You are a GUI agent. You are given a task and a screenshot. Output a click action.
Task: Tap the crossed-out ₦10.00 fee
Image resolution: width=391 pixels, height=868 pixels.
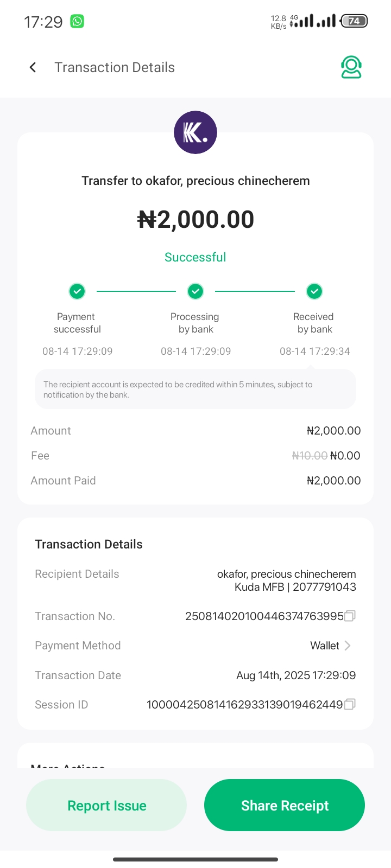(x=310, y=456)
